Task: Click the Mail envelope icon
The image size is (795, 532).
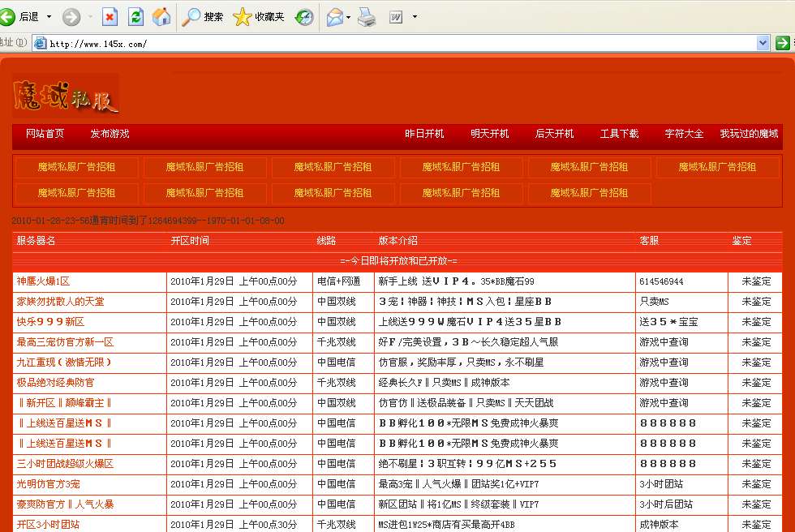Action: [x=335, y=16]
